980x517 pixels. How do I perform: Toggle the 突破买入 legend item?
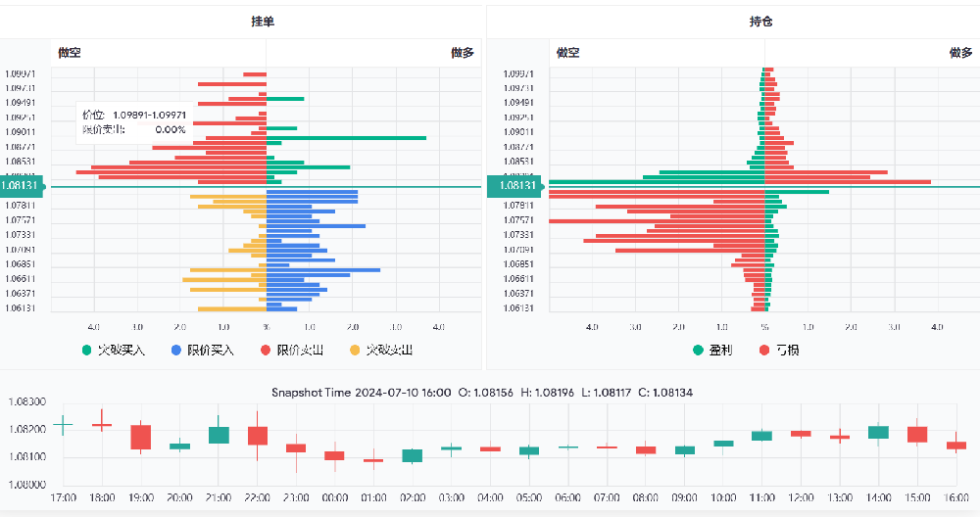coord(115,350)
